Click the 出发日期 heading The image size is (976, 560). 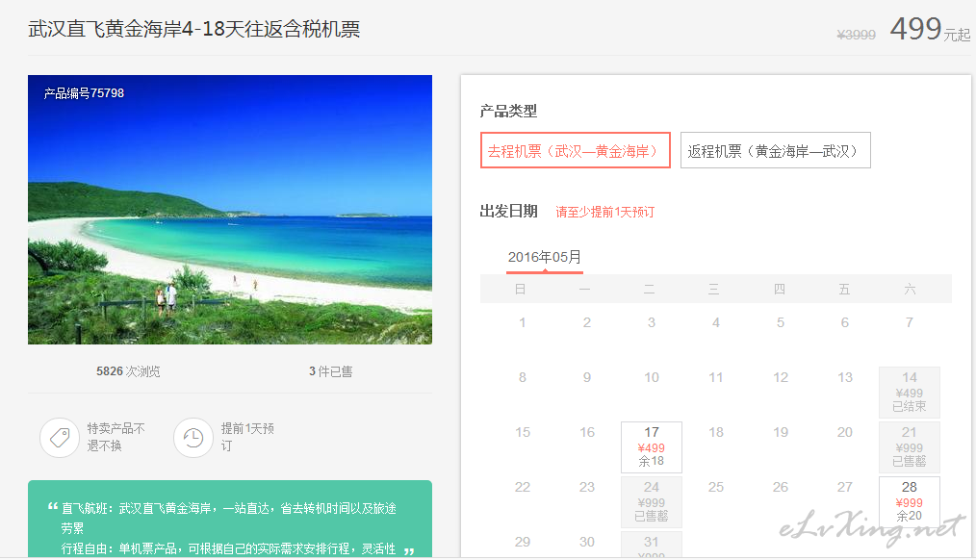tap(508, 212)
